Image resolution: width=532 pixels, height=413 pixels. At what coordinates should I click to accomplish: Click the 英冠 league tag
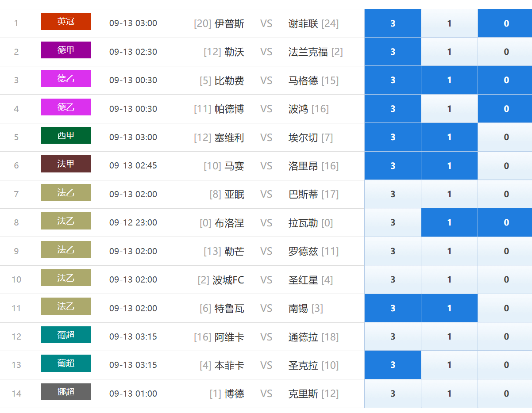[66, 21]
